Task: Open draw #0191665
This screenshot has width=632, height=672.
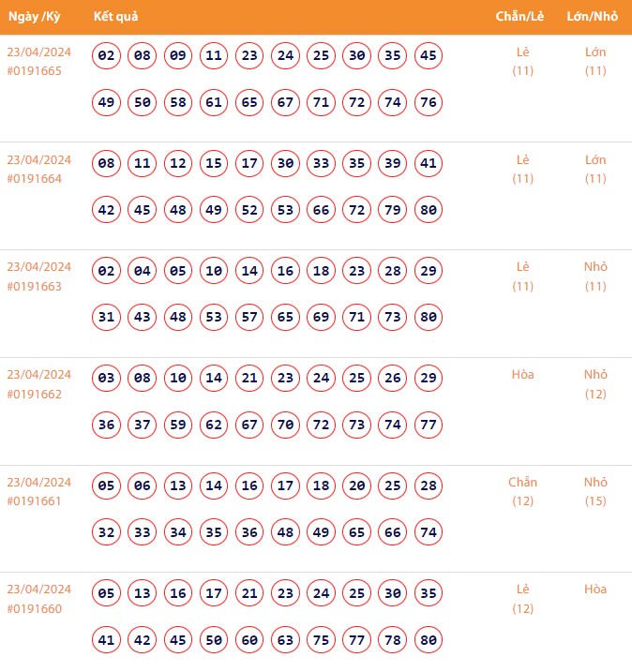Action: [x=34, y=71]
